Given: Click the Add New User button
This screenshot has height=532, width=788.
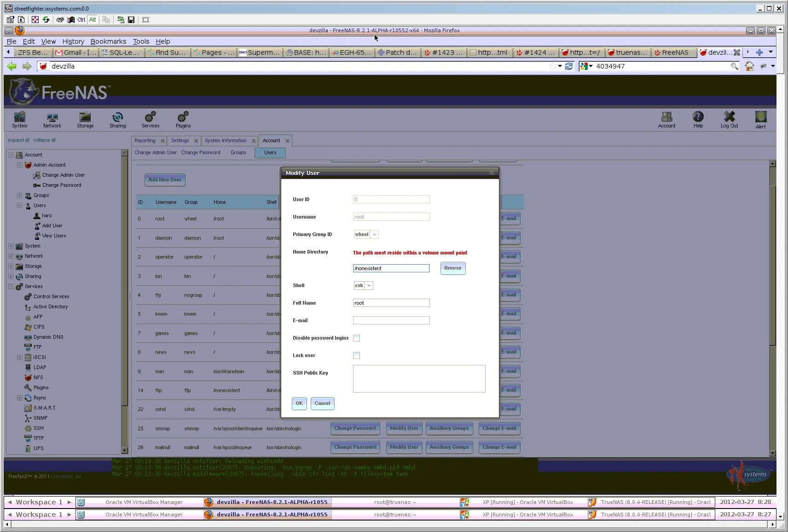Looking at the screenshot, I should [165, 180].
